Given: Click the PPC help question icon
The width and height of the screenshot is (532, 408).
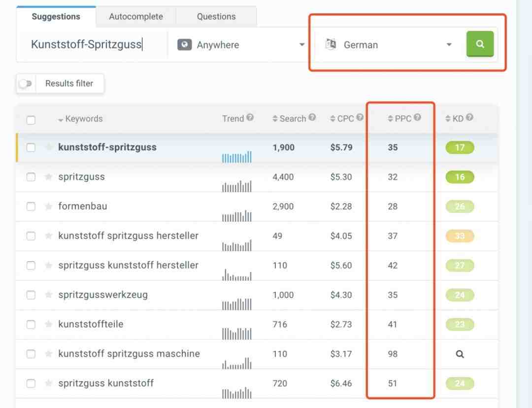Looking at the screenshot, I should (x=417, y=117).
